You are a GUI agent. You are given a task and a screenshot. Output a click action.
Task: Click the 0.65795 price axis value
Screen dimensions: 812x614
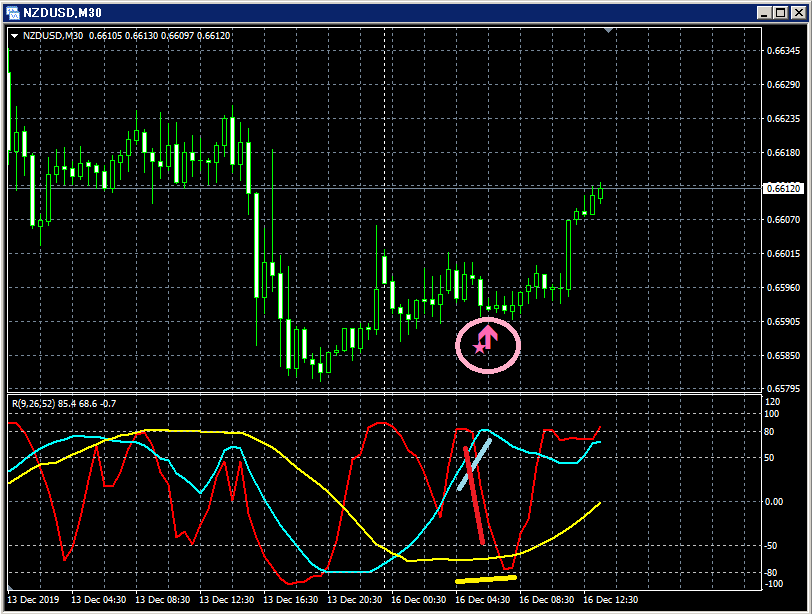(x=783, y=388)
